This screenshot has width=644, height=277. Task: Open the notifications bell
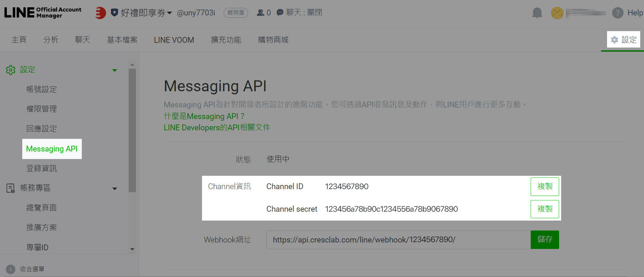(537, 13)
